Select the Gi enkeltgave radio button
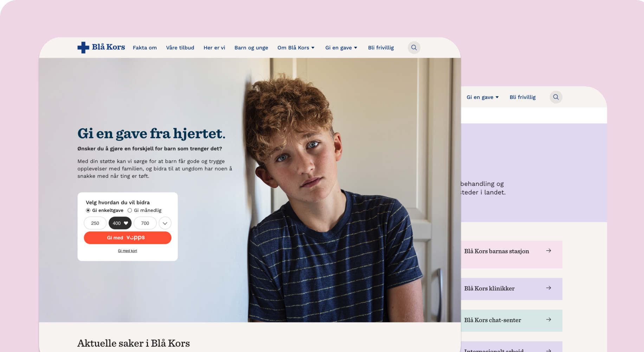The image size is (644, 352). pos(88,210)
